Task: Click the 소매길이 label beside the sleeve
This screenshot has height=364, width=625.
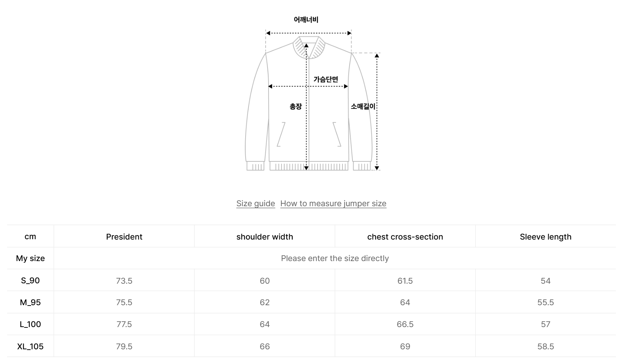Action: [363, 107]
